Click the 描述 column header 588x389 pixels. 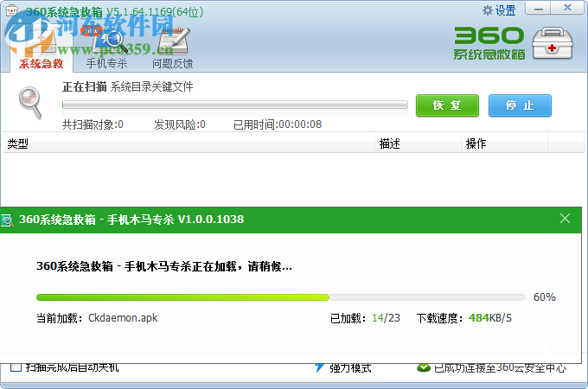tap(418, 143)
